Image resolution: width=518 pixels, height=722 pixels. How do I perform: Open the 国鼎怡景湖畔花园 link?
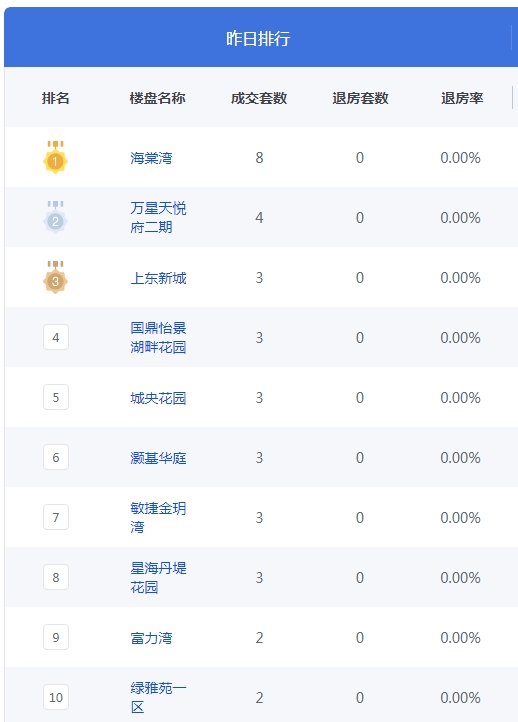[158, 338]
